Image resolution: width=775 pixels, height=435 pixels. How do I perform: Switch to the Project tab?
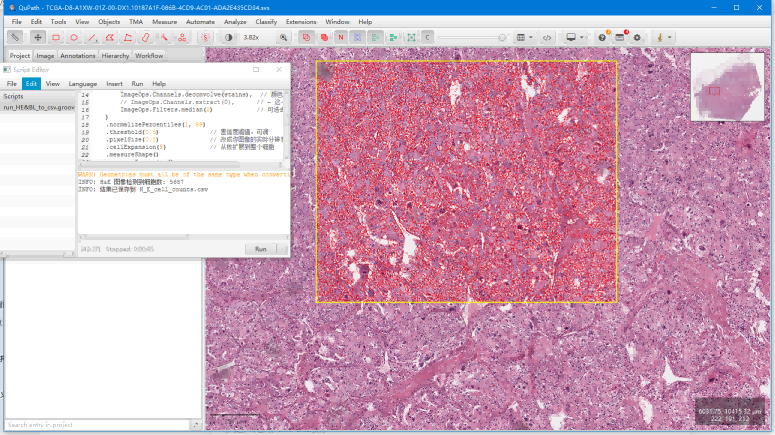tap(20, 56)
